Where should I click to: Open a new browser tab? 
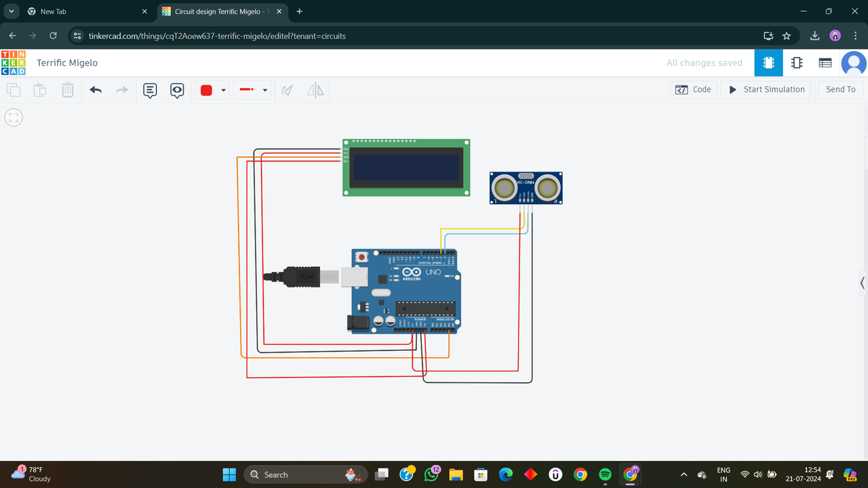[x=300, y=12]
